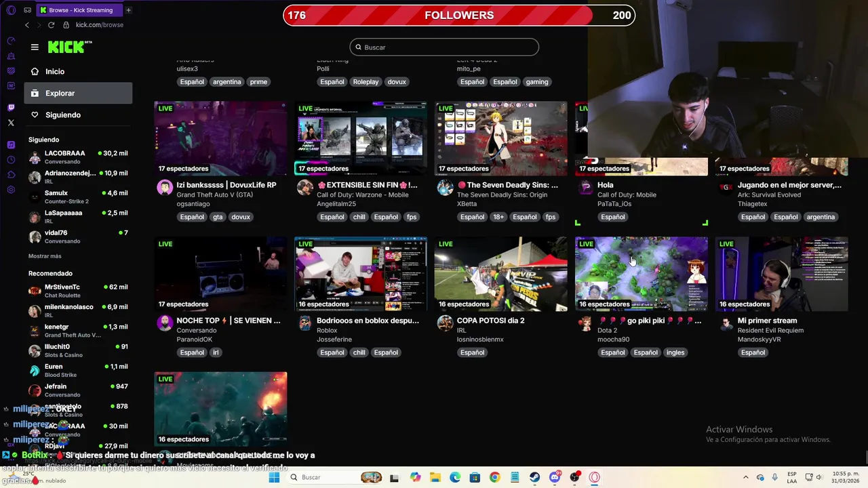Click ParanoidOK streamer avatar
Screen dimensions: 868x488
tap(165, 323)
